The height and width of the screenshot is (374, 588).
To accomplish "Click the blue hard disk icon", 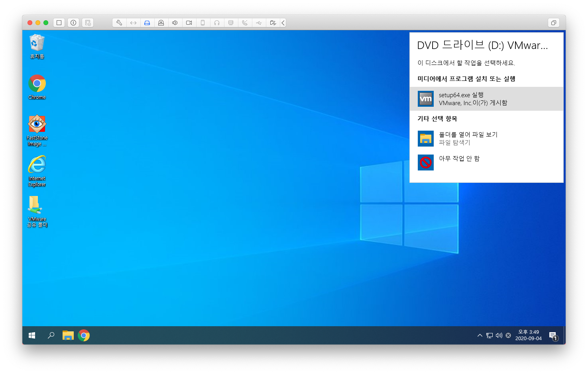I will pos(147,23).
